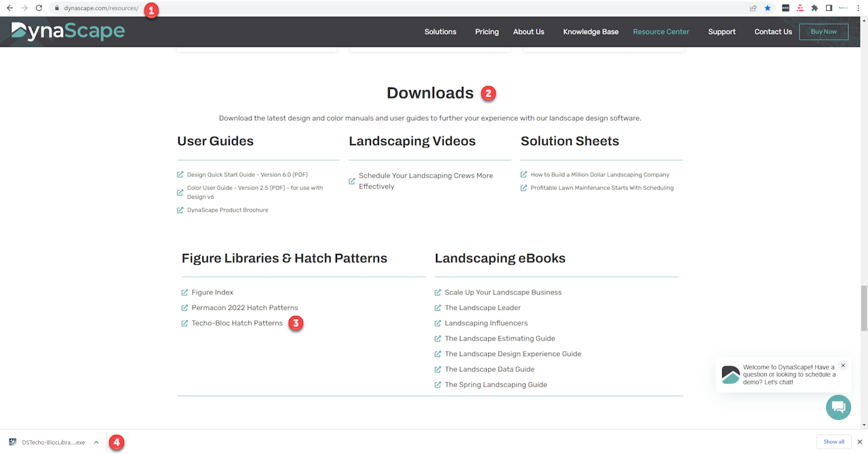Click the Buy Now button
This screenshot has height=454, width=868.
823,32
